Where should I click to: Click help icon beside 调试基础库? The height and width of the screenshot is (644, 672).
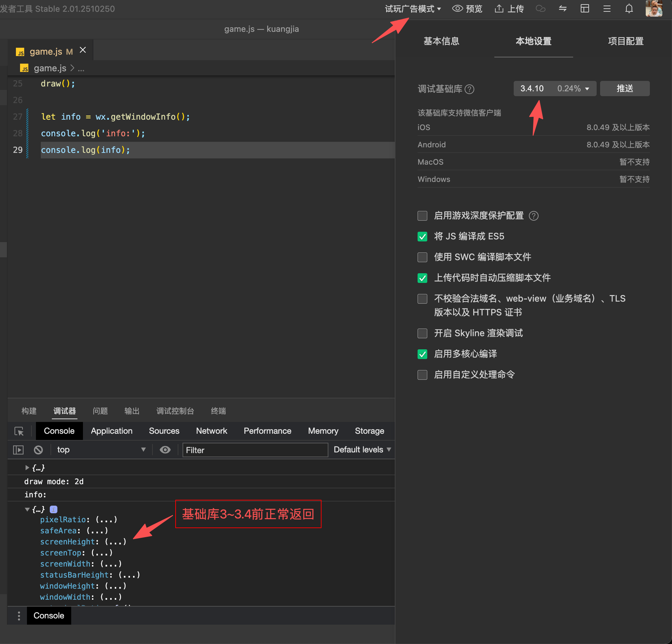pyautogui.click(x=469, y=89)
